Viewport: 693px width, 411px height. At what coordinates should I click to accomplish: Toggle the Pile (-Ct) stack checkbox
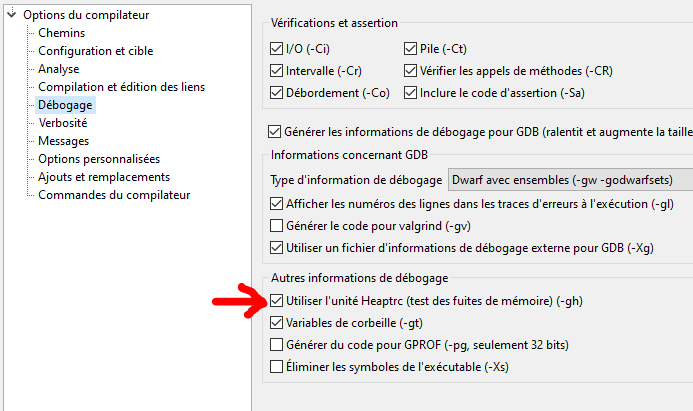click(411, 48)
